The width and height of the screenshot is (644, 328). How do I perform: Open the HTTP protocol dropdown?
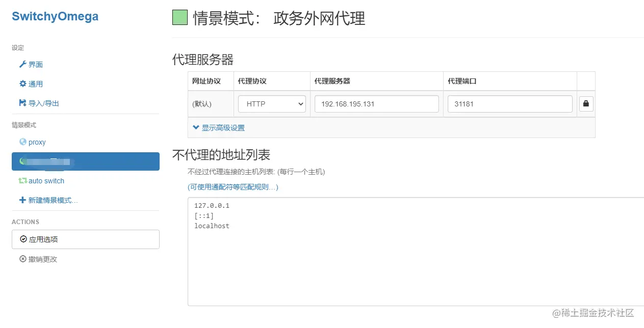tap(272, 104)
